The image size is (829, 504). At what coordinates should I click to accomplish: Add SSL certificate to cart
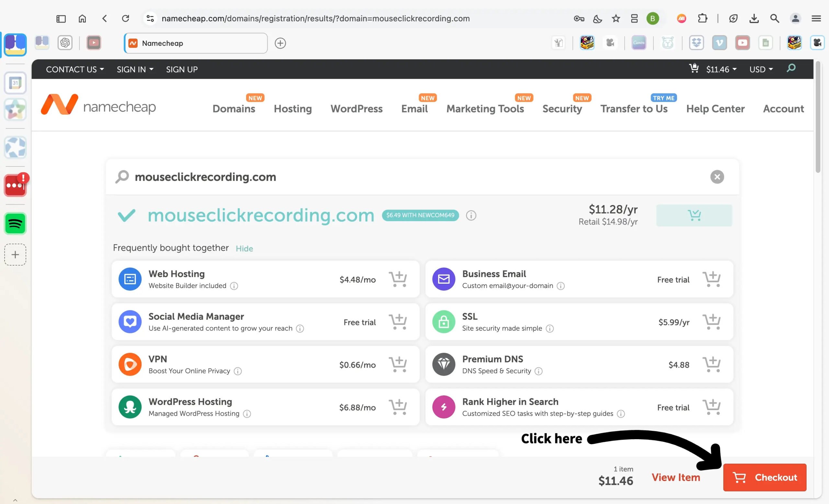[711, 322]
